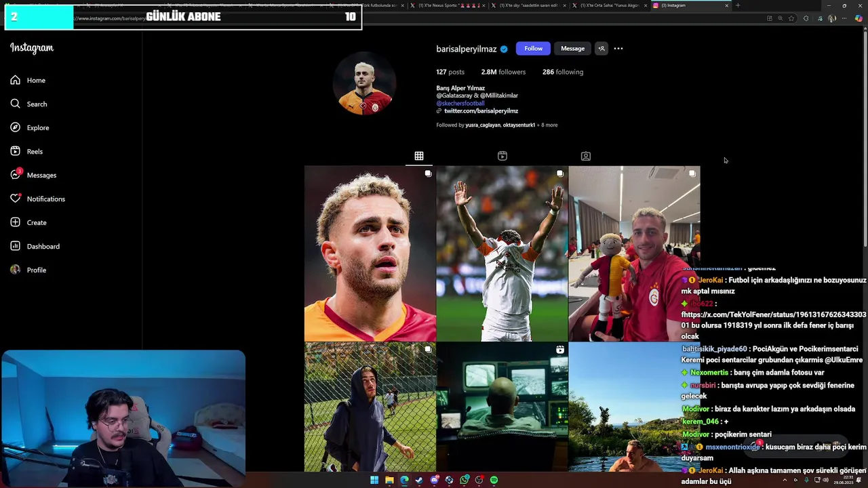Click the x.com/TekYolFener link in chat
The height and width of the screenshot is (488, 868).
click(x=774, y=320)
